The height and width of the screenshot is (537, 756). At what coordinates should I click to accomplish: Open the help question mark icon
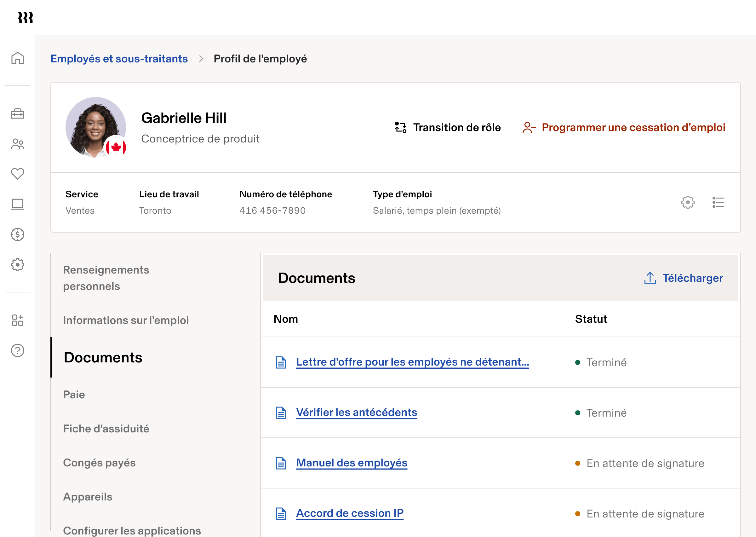pyautogui.click(x=18, y=350)
